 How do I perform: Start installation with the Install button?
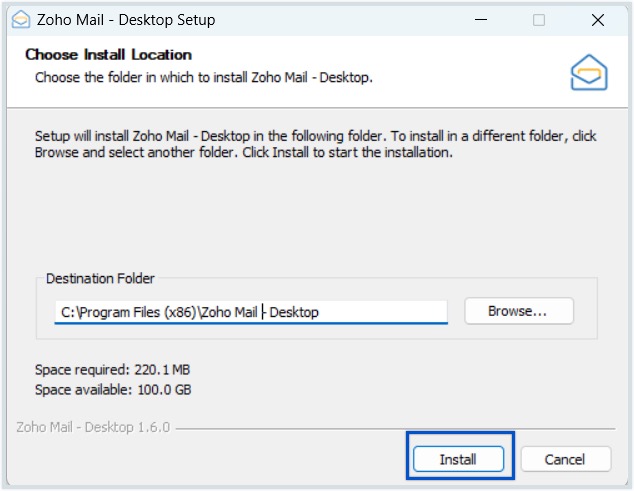(x=459, y=459)
